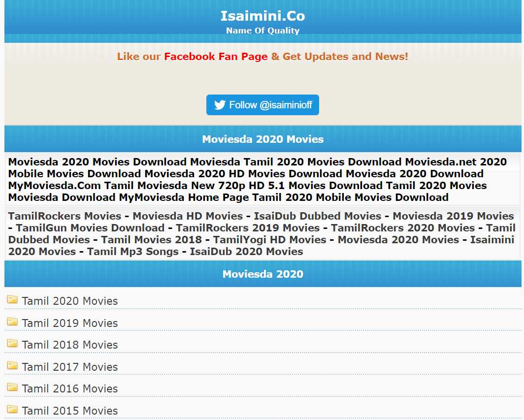Visit the TamilRockers Movies link

65,216
